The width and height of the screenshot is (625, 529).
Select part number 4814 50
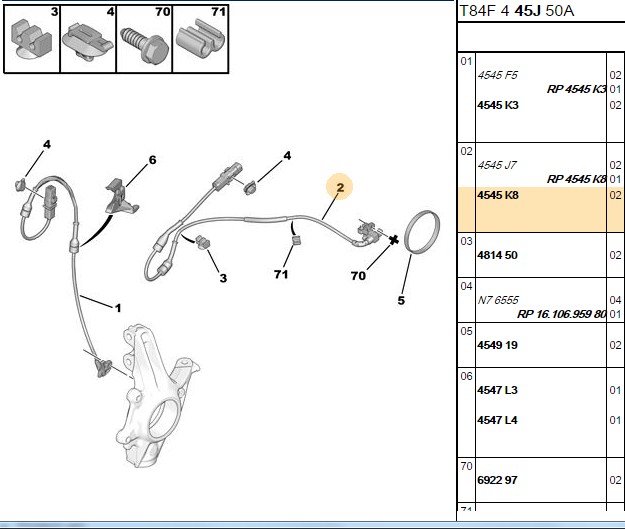click(497, 255)
